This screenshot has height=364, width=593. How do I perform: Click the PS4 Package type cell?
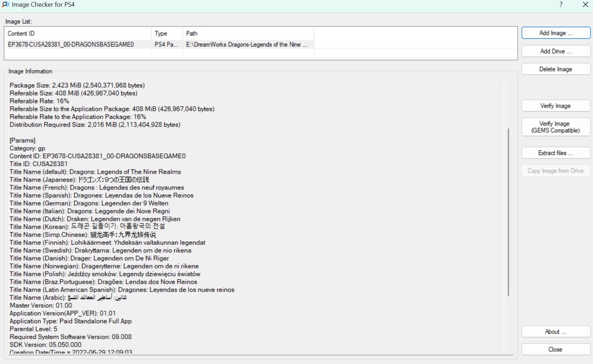click(x=167, y=45)
